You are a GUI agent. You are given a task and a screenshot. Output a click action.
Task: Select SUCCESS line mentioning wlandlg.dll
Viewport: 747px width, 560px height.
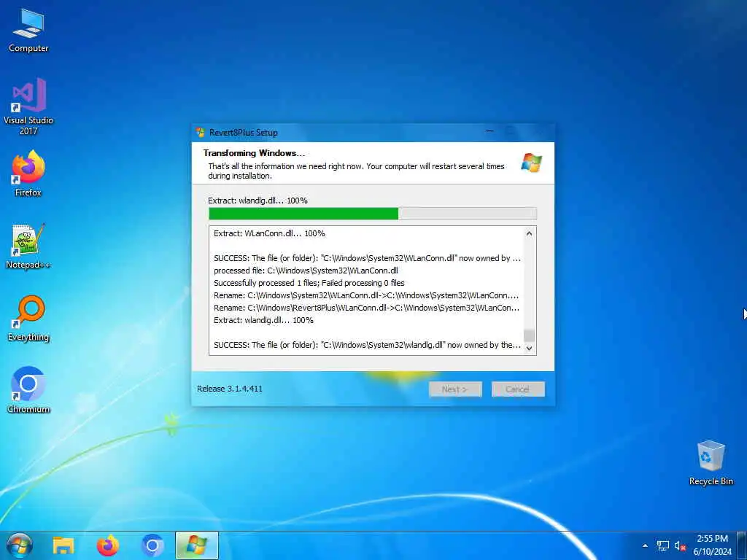tap(368, 345)
